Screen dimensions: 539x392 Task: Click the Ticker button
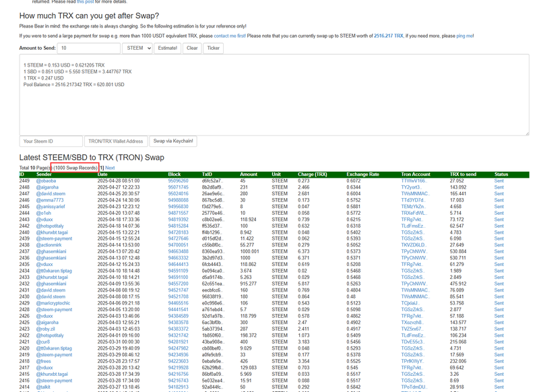pos(214,48)
